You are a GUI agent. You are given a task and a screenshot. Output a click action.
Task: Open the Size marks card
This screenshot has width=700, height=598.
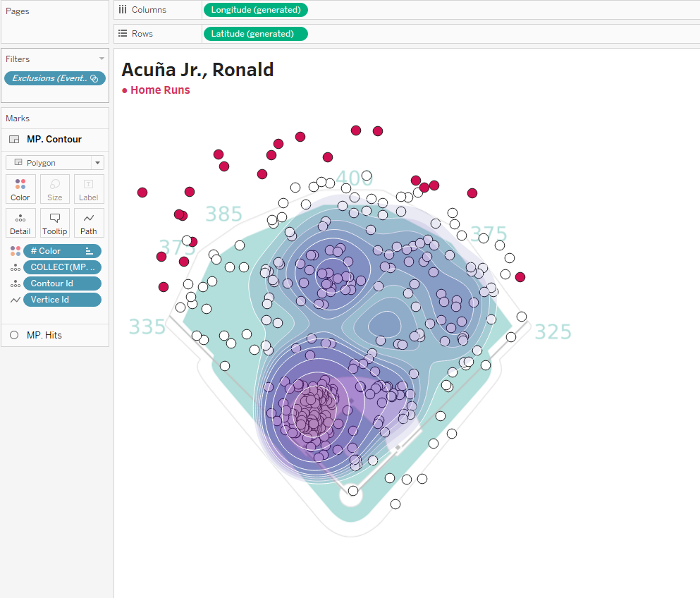point(54,189)
